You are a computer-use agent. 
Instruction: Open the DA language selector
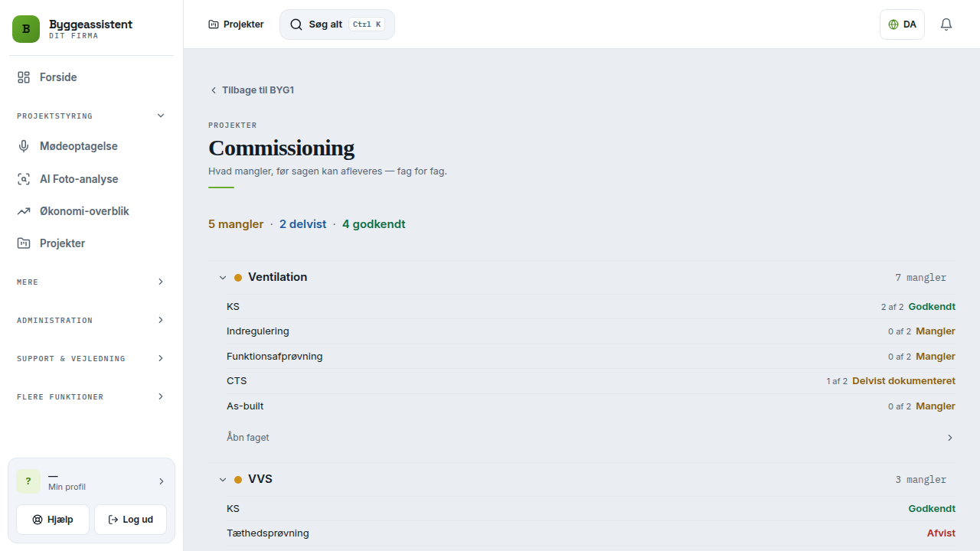pos(902,24)
